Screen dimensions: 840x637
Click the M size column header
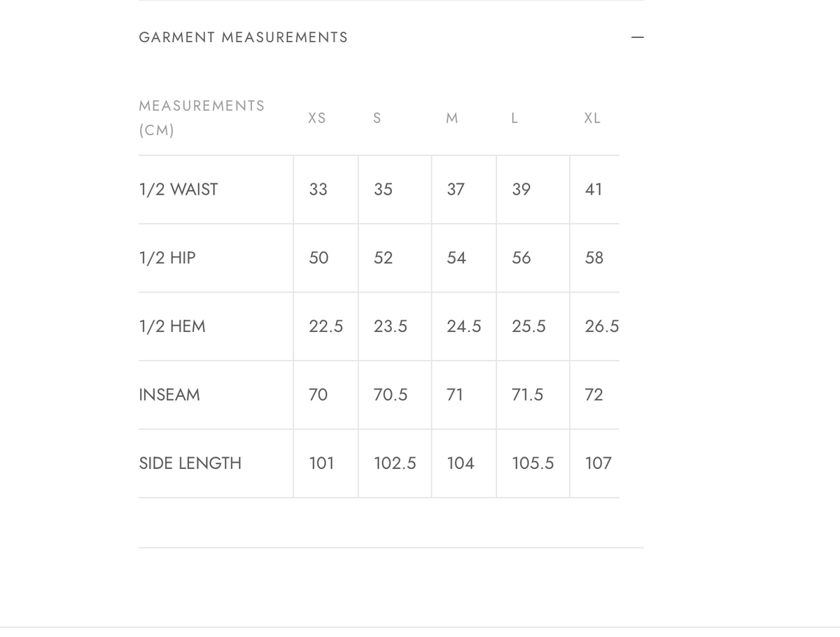(452, 118)
